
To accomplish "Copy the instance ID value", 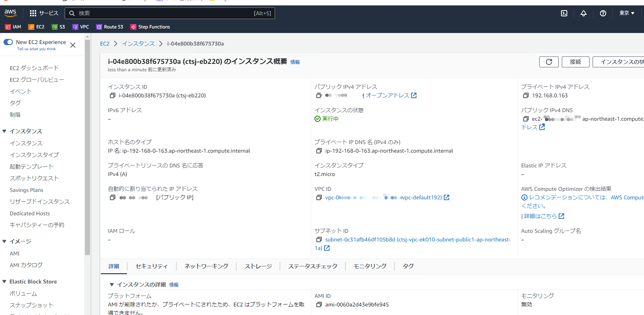I will pyautogui.click(x=112, y=95).
